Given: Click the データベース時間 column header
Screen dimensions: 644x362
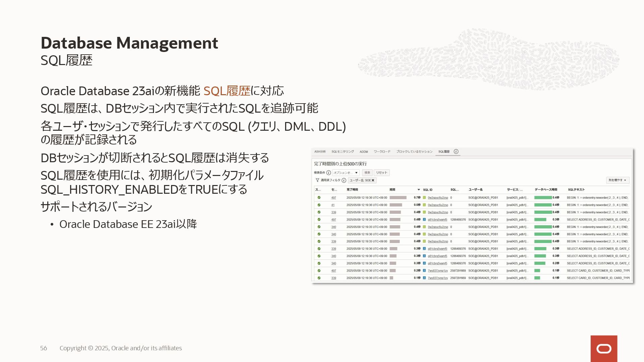Looking at the screenshot, I should (546, 190).
